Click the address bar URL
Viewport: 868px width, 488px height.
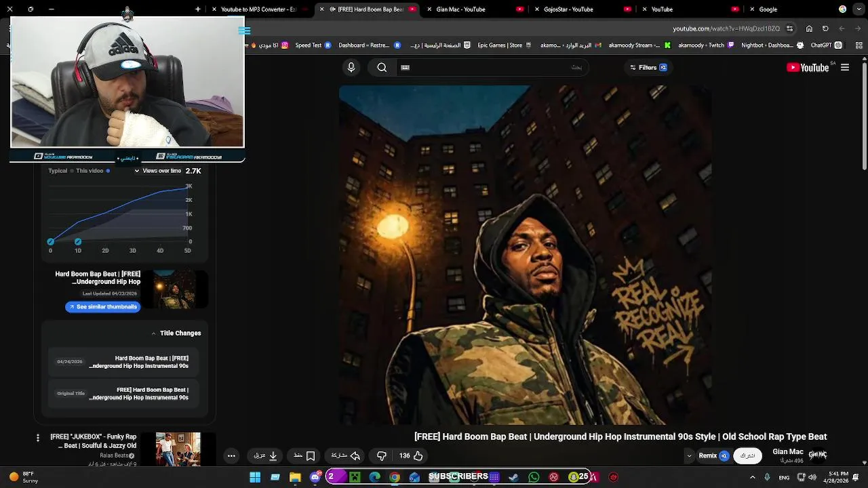[726, 28]
